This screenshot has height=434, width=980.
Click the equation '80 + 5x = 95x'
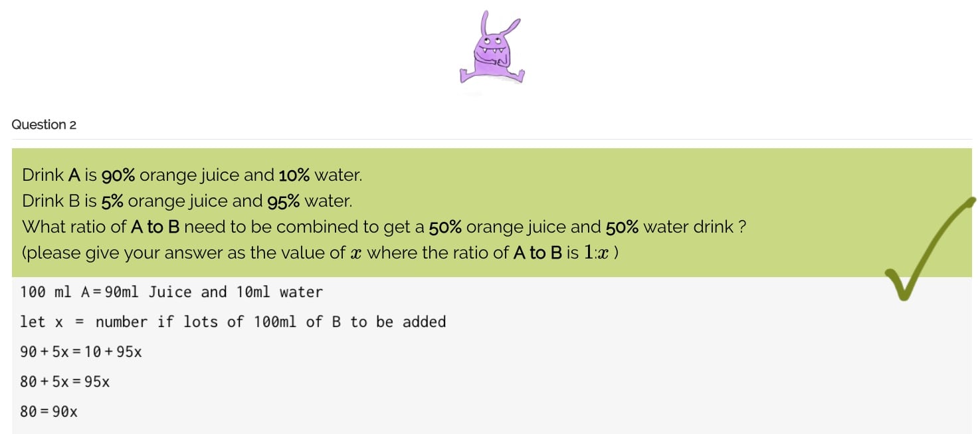(64, 381)
